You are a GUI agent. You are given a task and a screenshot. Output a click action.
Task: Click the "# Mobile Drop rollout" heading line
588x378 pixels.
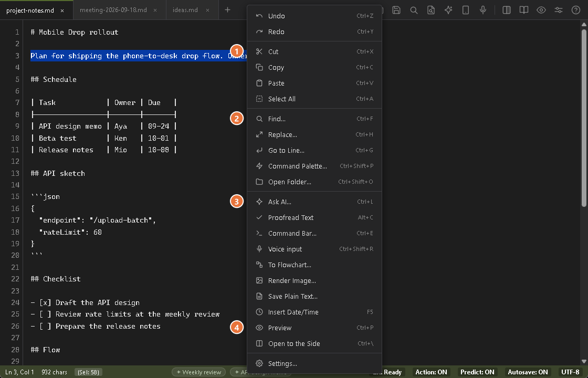pos(75,32)
